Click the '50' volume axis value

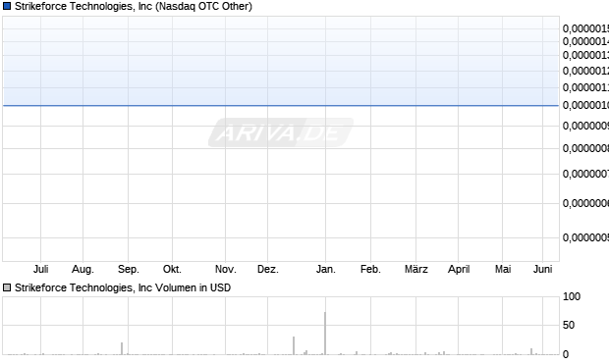pos(569,325)
